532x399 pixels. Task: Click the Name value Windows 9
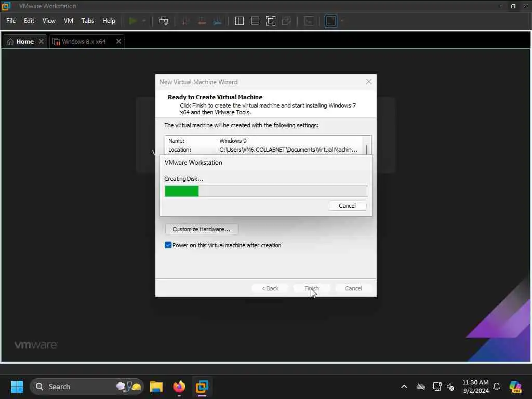point(233,140)
